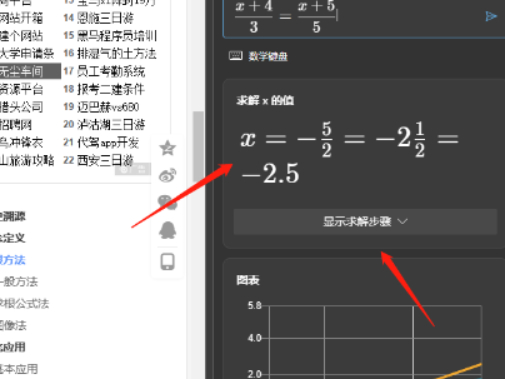
Task: Open hot search 员工考勤系统
Action: point(111,71)
